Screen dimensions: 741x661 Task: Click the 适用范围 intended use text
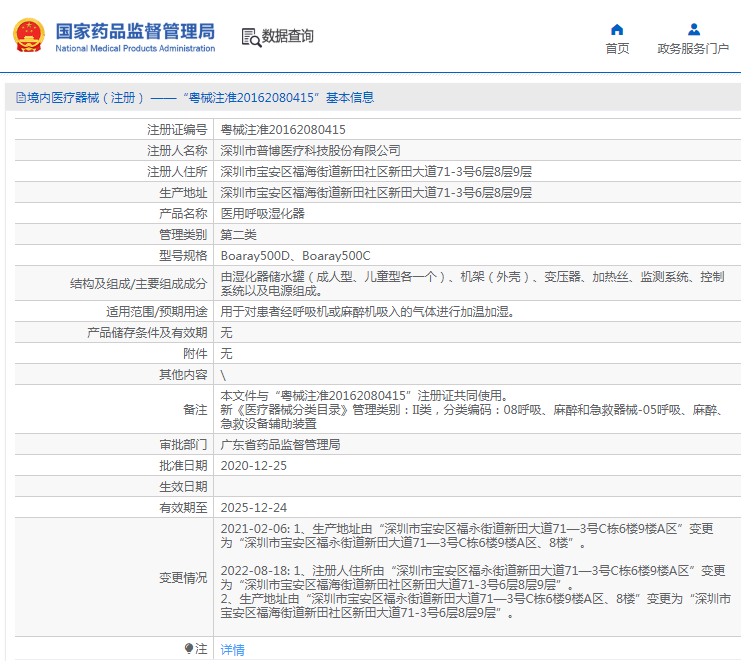[367, 312]
